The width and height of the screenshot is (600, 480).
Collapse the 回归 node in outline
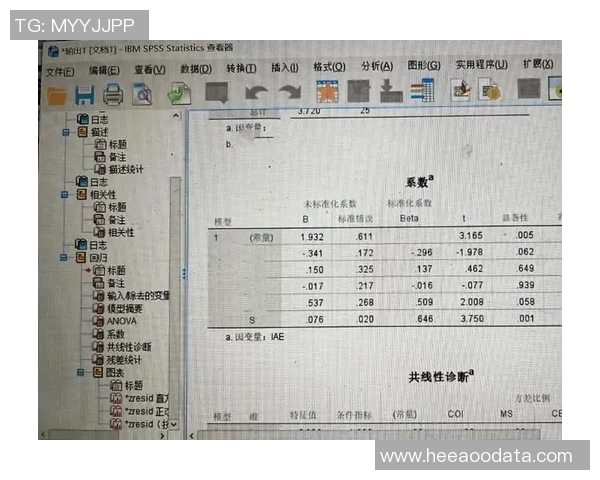[64, 258]
